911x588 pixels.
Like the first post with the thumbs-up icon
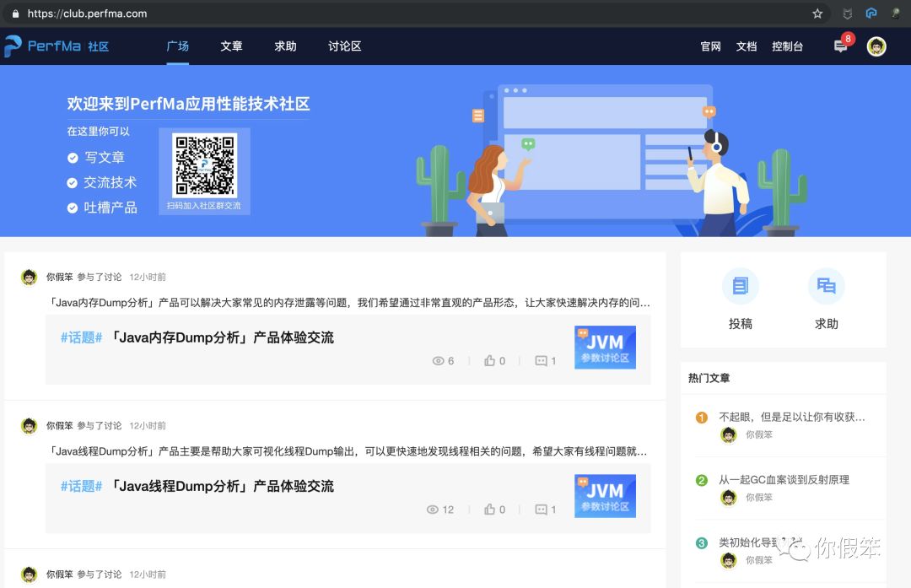(x=490, y=360)
